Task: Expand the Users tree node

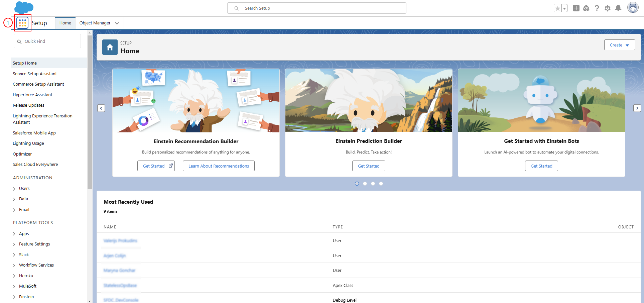Action: pyautogui.click(x=14, y=189)
